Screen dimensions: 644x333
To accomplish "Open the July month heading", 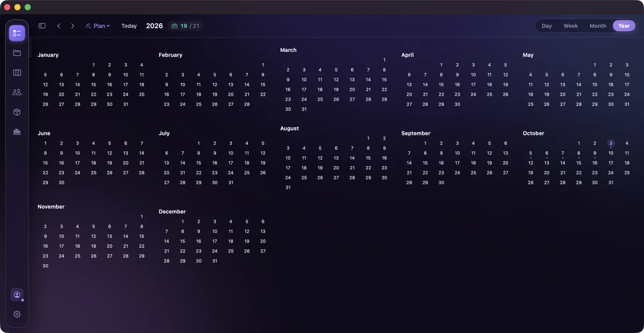I will (164, 133).
